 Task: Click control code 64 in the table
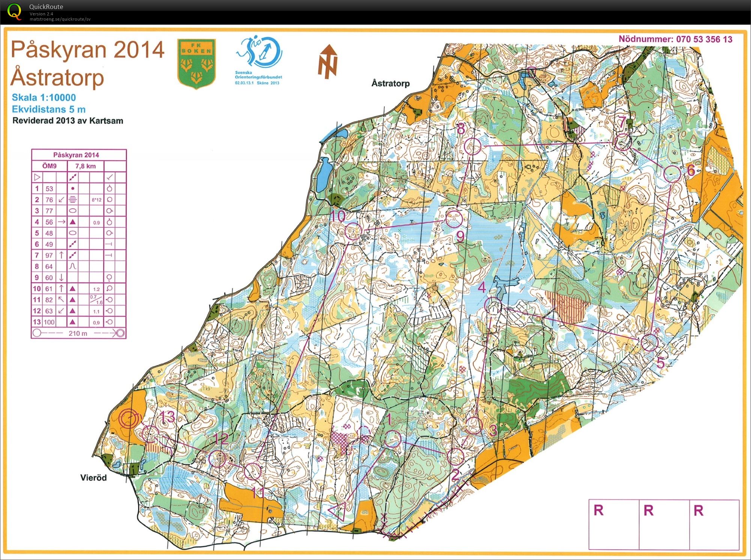pyautogui.click(x=50, y=267)
